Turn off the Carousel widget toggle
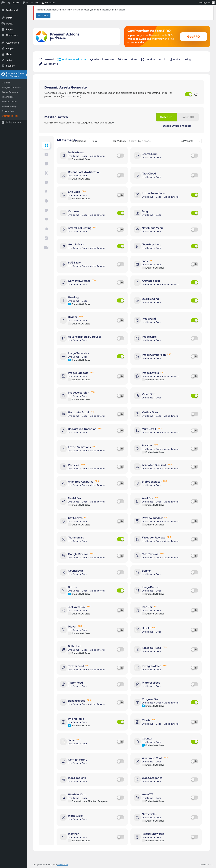This screenshot has height=868, width=216. pos(120,213)
